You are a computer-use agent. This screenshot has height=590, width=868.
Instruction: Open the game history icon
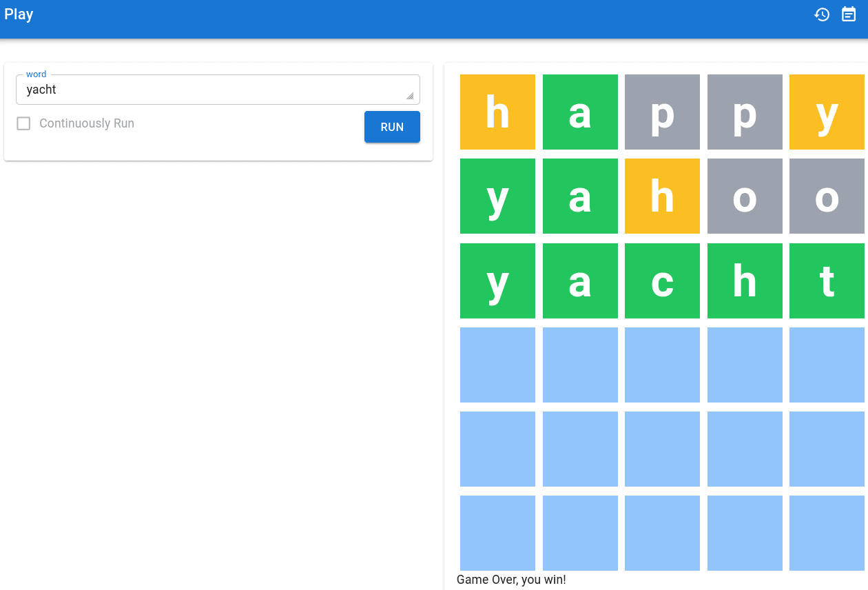822,14
